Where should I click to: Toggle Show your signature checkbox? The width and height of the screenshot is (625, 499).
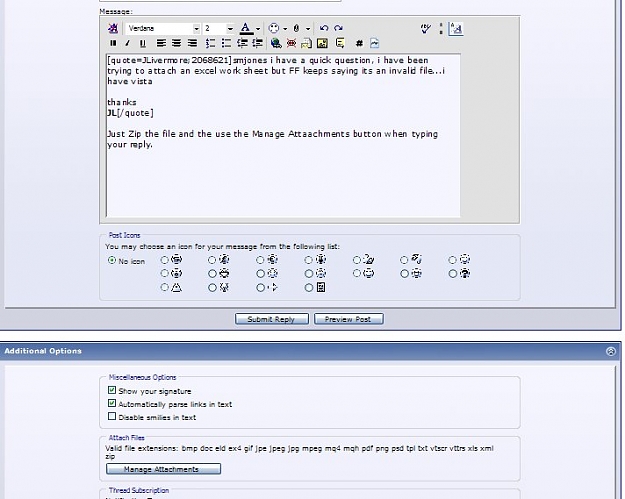click(x=112, y=390)
